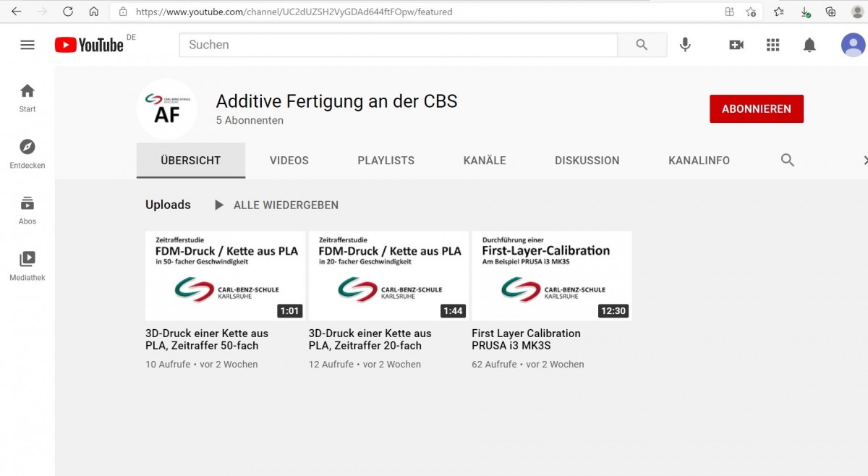
Task: Open the browser favorites list icon
Action: click(x=778, y=12)
